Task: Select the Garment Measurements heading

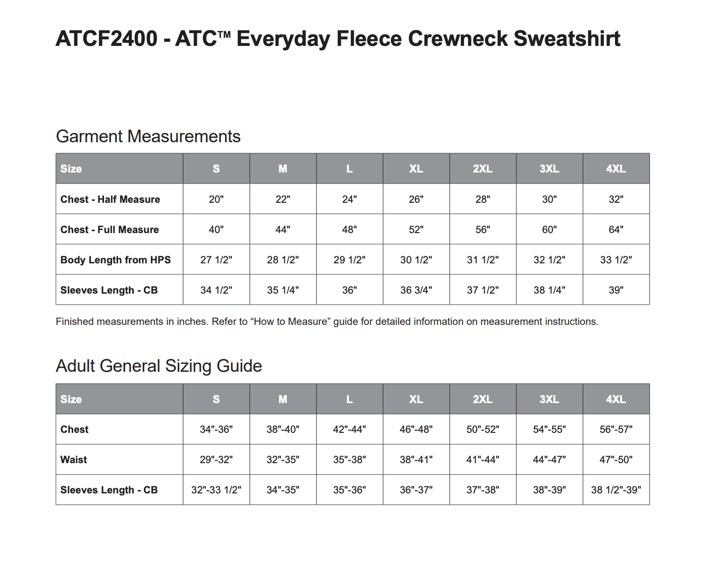Action: tap(148, 136)
